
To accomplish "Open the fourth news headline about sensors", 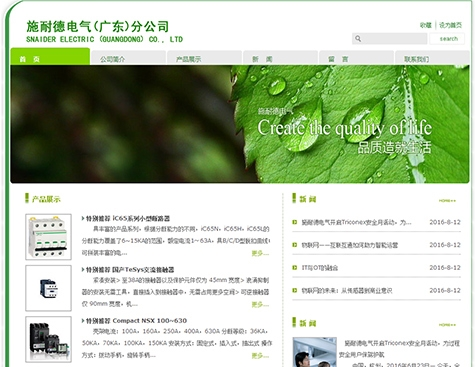I will point(347,291).
